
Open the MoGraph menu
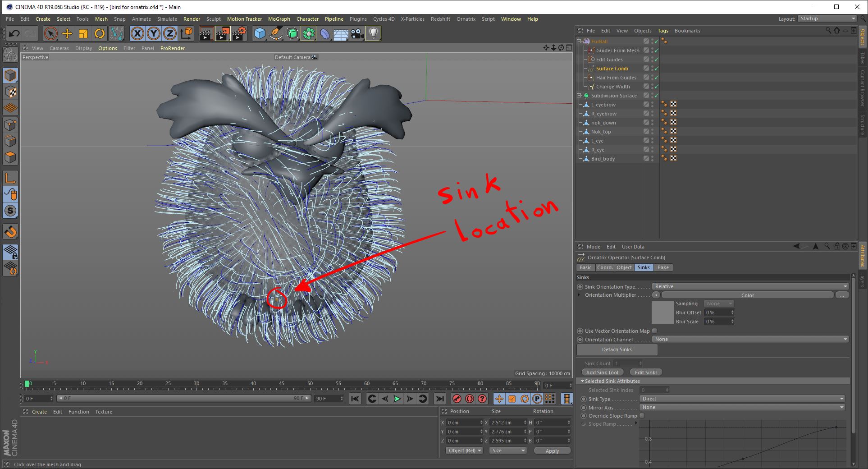tap(279, 19)
